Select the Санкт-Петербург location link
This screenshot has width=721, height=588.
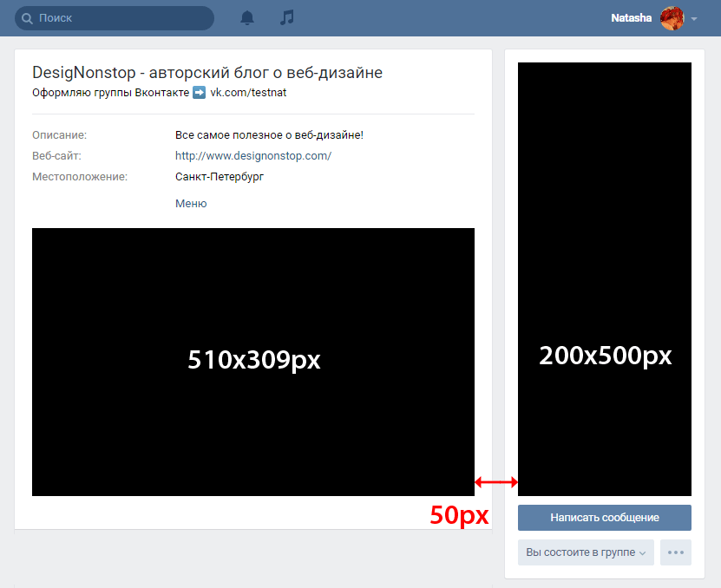(x=219, y=177)
